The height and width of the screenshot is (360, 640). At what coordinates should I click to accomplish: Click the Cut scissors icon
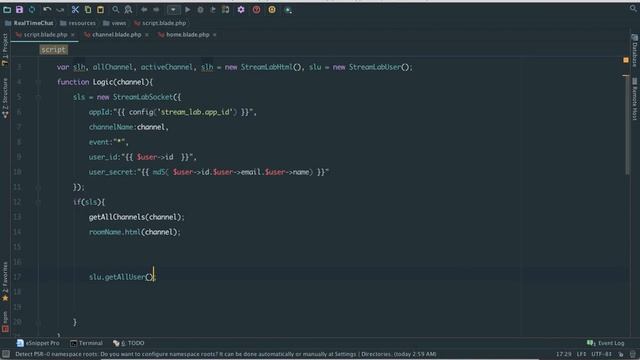[x=75, y=9]
